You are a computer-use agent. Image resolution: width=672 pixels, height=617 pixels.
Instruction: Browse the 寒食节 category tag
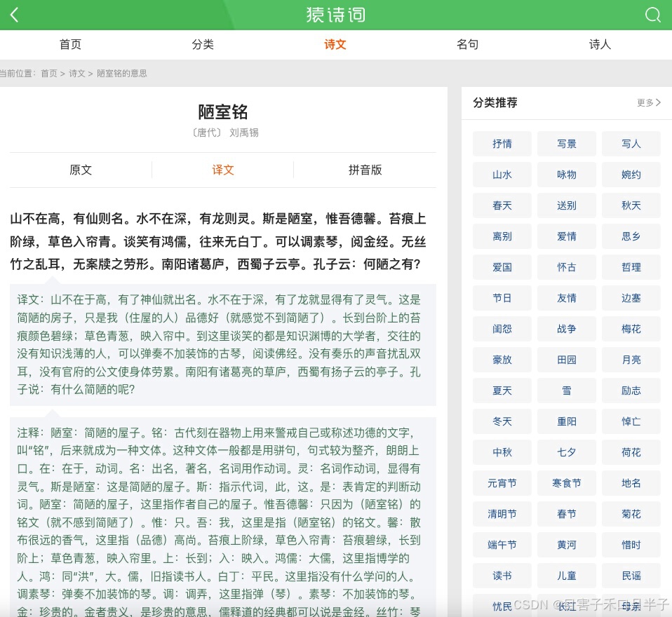coord(567,483)
